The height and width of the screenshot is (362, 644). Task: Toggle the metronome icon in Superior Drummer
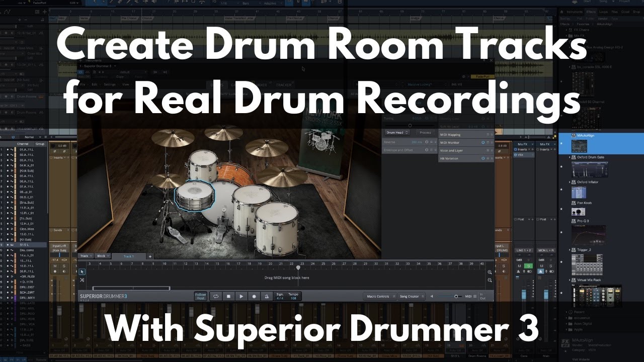point(266,297)
